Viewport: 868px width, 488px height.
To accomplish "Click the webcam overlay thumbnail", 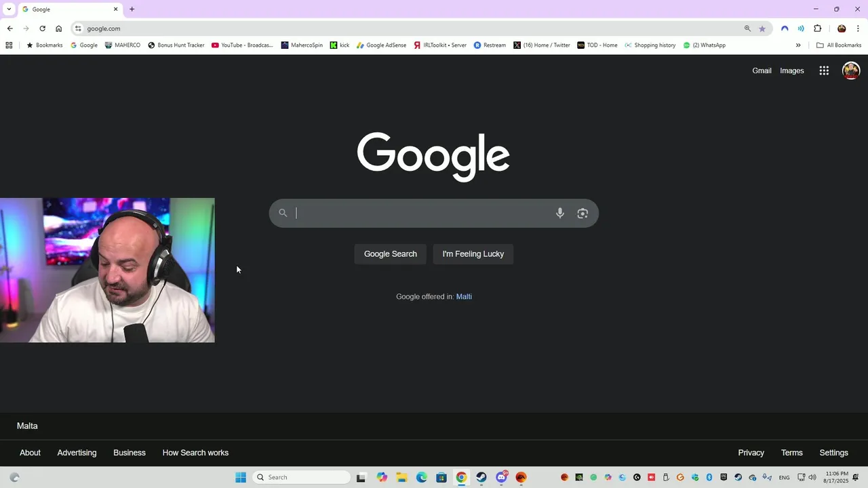I will pyautogui.click(x=107, y=270).
